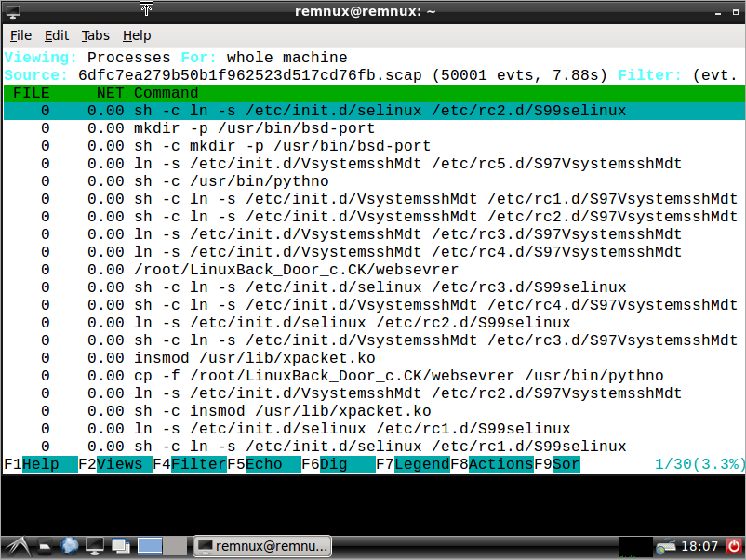Open the F7 Legend

(413, 464)
